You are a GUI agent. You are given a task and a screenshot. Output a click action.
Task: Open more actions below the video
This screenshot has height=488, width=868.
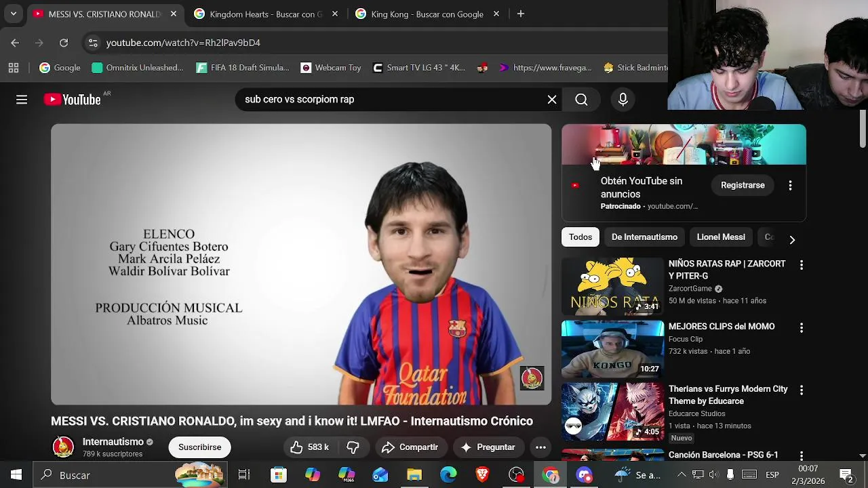[540, 447]
